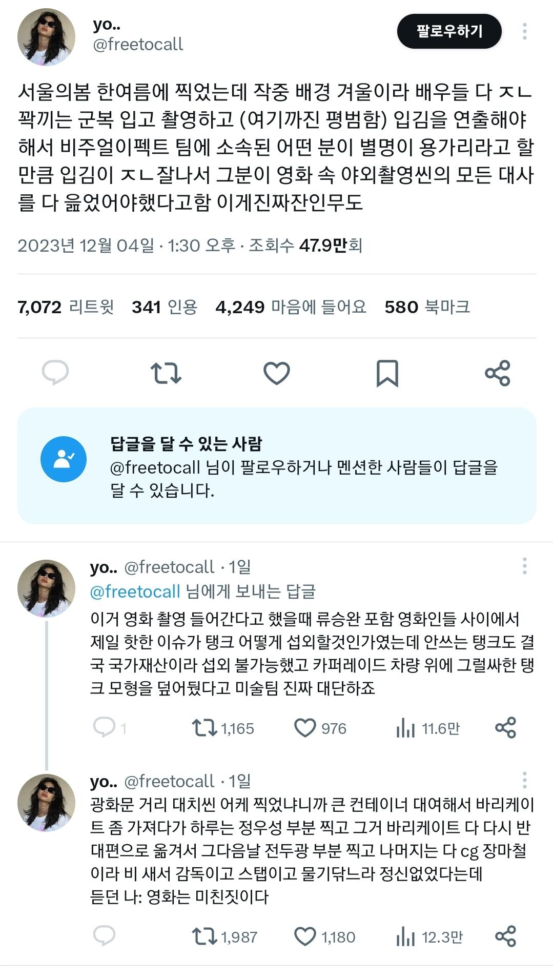Reply to the main tweet
The height and width of the screenshot is (980, 553).
coord(55,373)
